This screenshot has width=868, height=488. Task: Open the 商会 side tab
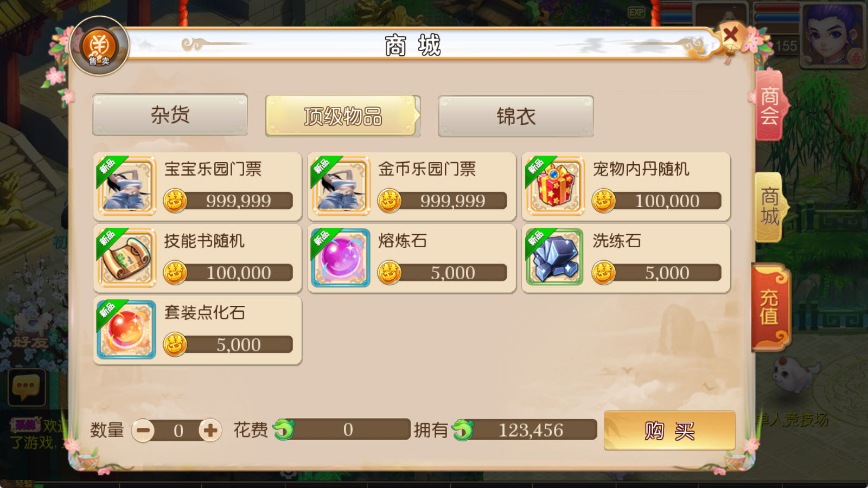coord(769,106)
